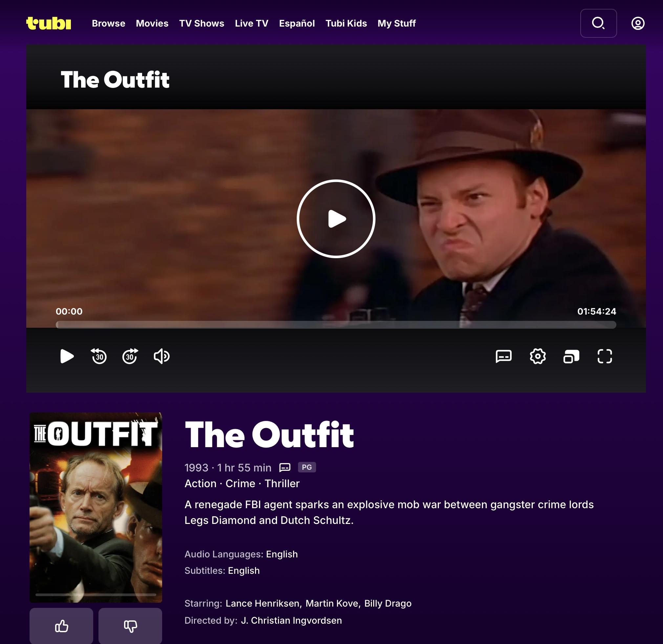Image resolution: width=663 pixels, height=644 pixels.
Task: Toggle subtitles in player controls
Action: coord(503,356)
